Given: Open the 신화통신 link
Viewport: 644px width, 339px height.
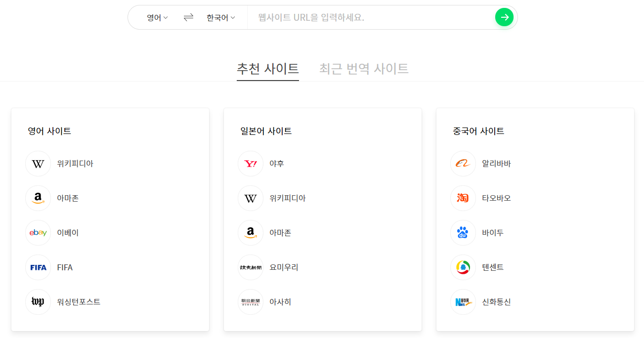Looking at the screenshot, I should [x=496, y=302].
